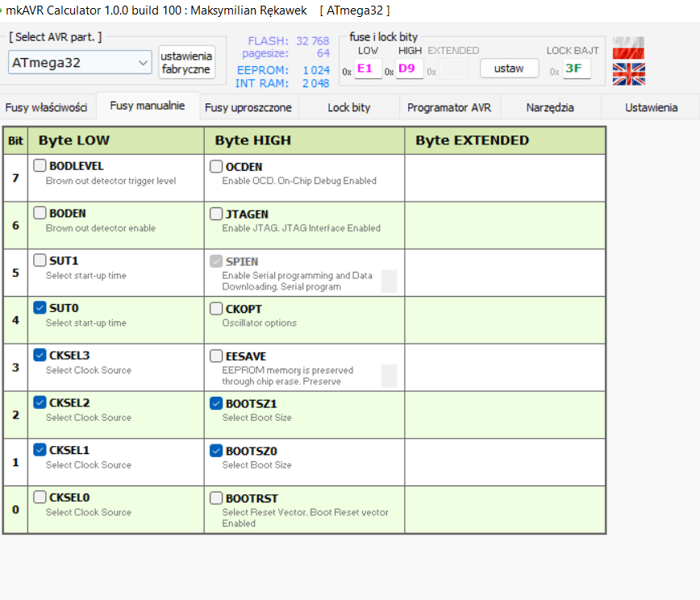The image size is (700, 600).
Task: Check the CKOPT oscillator options box
Action: coord(216,309)
